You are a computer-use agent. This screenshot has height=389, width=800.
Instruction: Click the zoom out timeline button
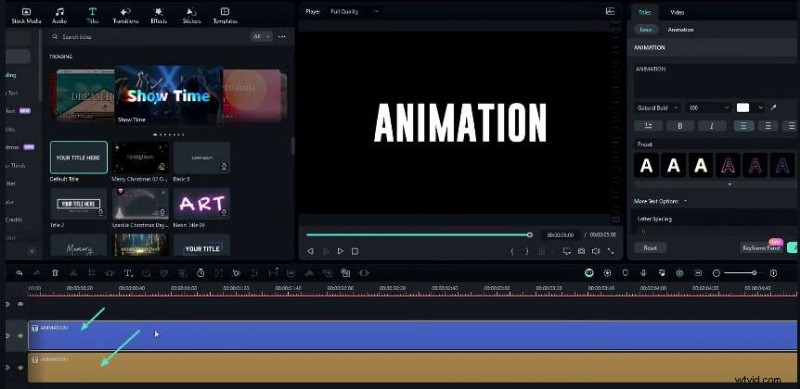click(x=716, y=273)
